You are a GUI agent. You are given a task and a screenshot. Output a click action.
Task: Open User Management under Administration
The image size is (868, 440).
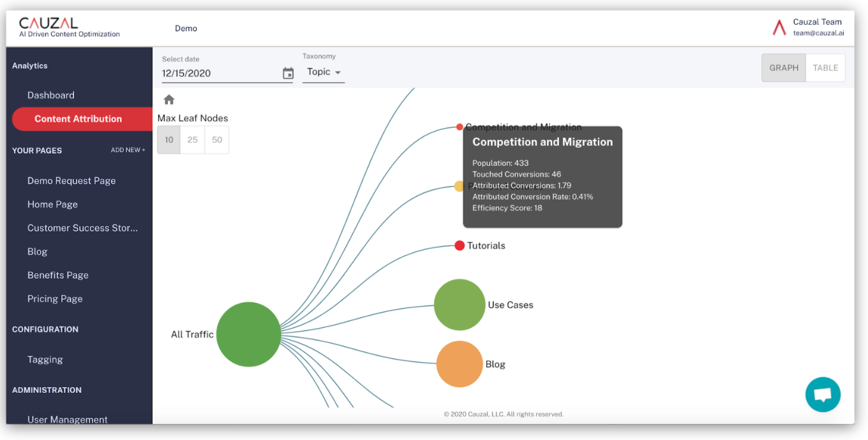click(x=68, y=419)
